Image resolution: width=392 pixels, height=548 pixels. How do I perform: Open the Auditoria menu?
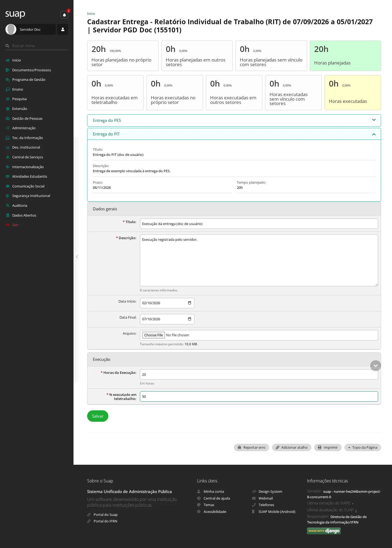pyautogui.click(x=20, y=205)
